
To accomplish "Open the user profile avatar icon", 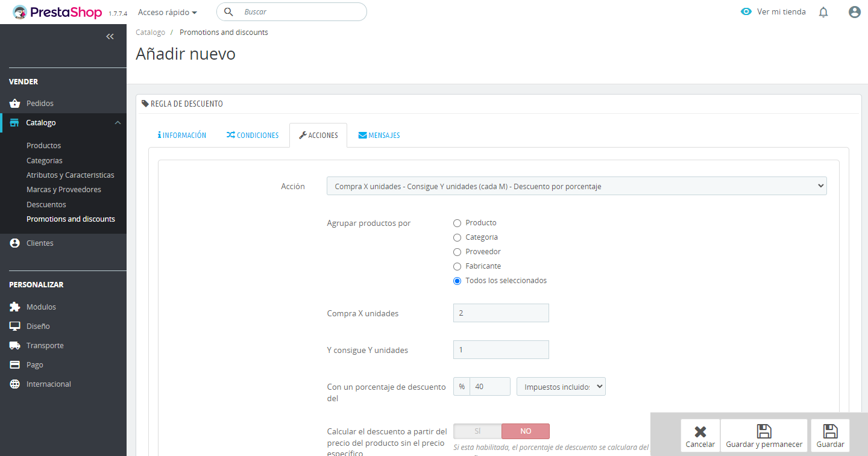I will coord(854,12).
